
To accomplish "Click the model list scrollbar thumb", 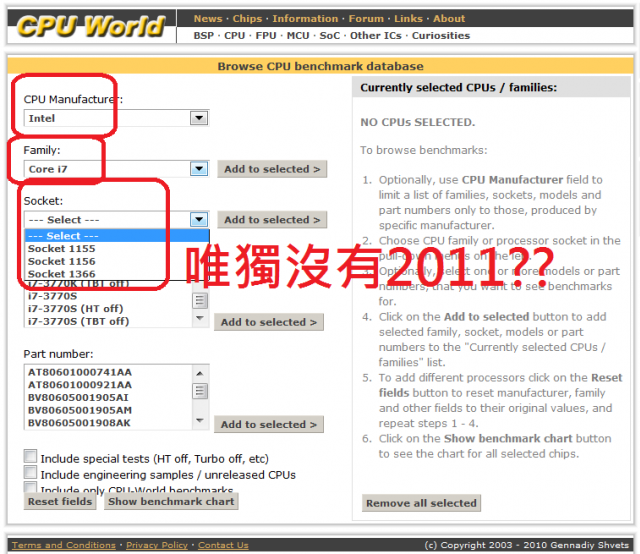I will point(200,301).
